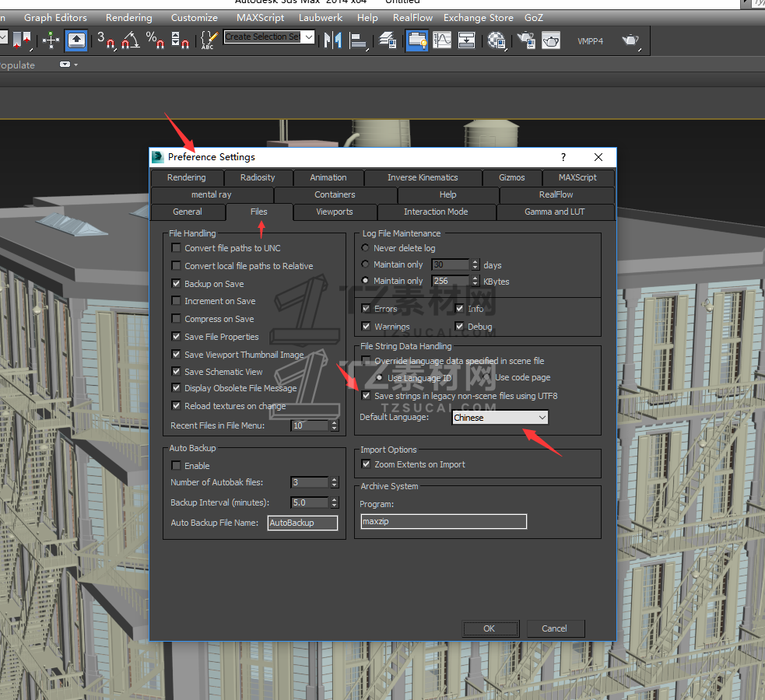Open the Material Editor icon
The height and width of the screenshot is (700, 765).
coord(496,40)
